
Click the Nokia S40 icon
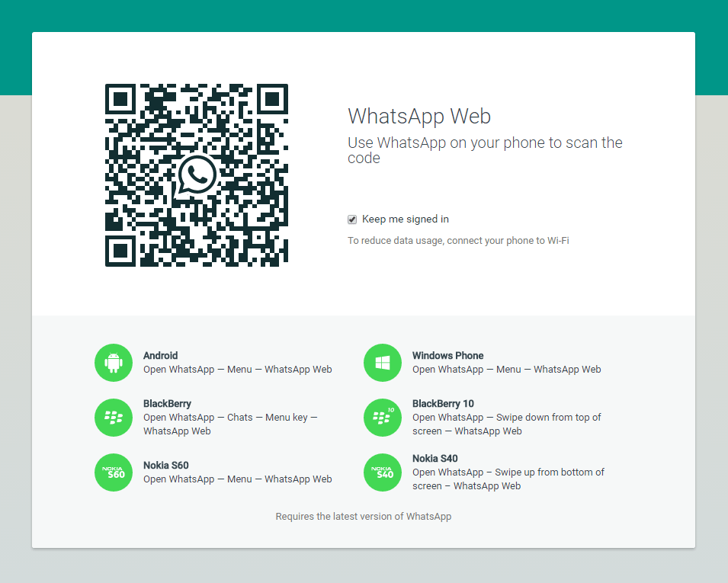[x=383, y=472]
